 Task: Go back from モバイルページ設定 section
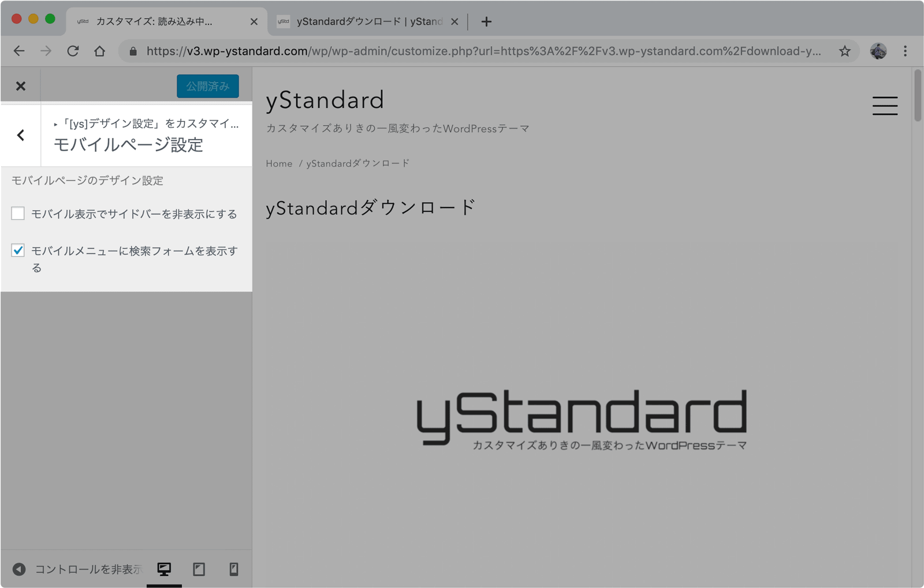[21, 136]
